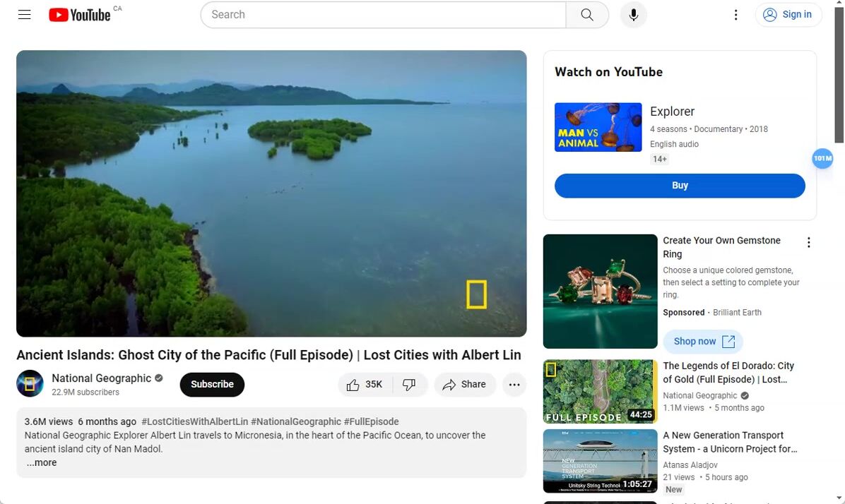The width and height of the screenshot is (845, 504).
Task: Open New Generation Transport System thumbnail
Action: [x=600, y=461]
